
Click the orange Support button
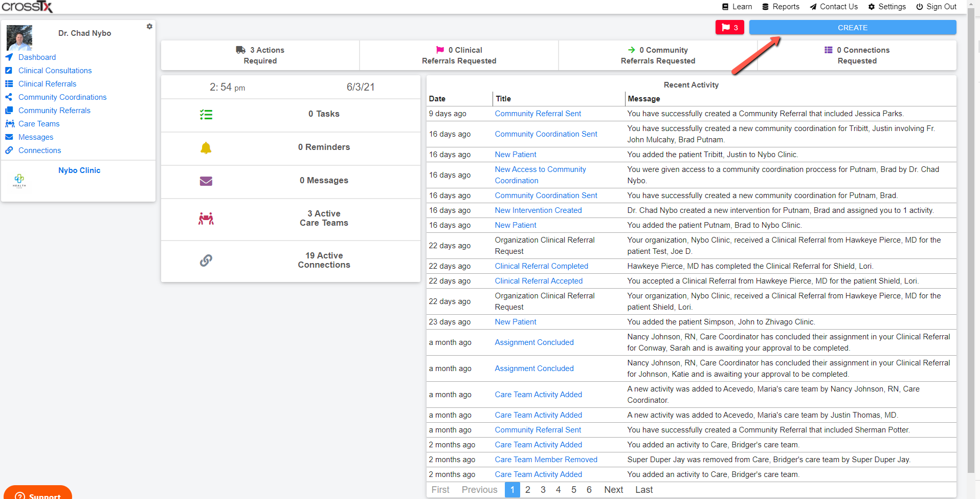(38, 493)
